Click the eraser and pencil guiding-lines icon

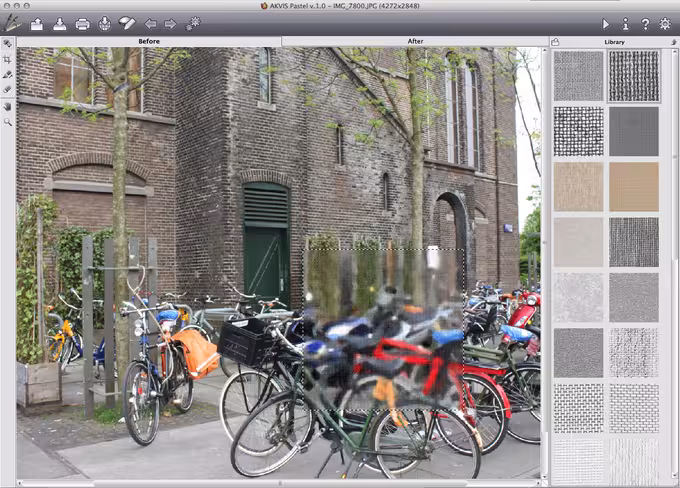[127, 23]
